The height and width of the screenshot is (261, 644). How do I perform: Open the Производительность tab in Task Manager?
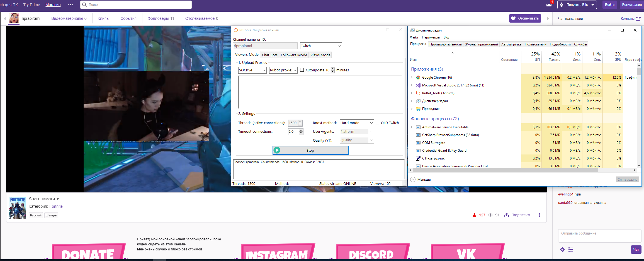click(x=445, y=44)
